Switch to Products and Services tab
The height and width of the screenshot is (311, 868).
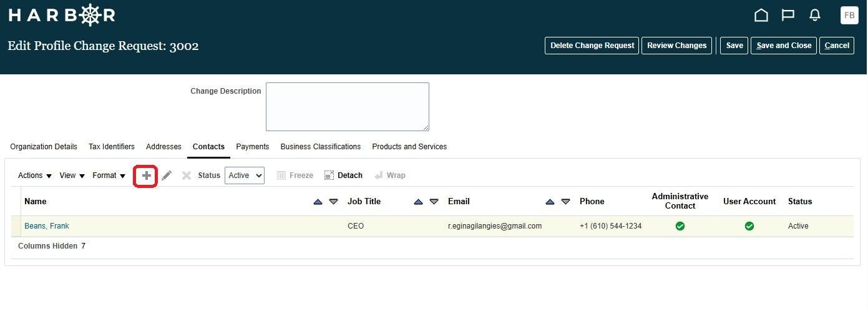(409, 147)
